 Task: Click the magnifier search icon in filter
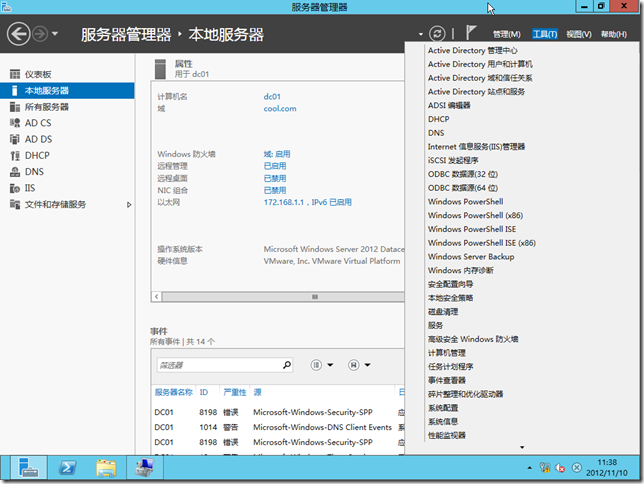click(287, 364)
